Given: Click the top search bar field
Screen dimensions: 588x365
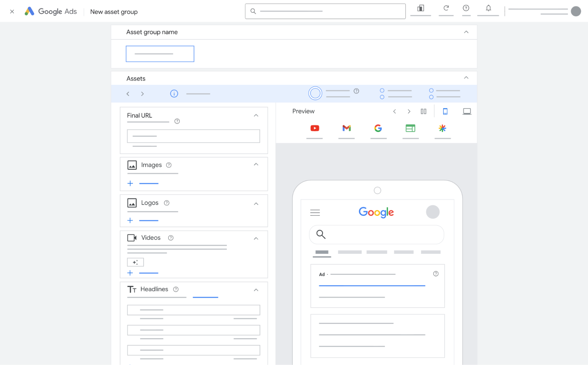Looking at the screenshot, I should [325, 11].
